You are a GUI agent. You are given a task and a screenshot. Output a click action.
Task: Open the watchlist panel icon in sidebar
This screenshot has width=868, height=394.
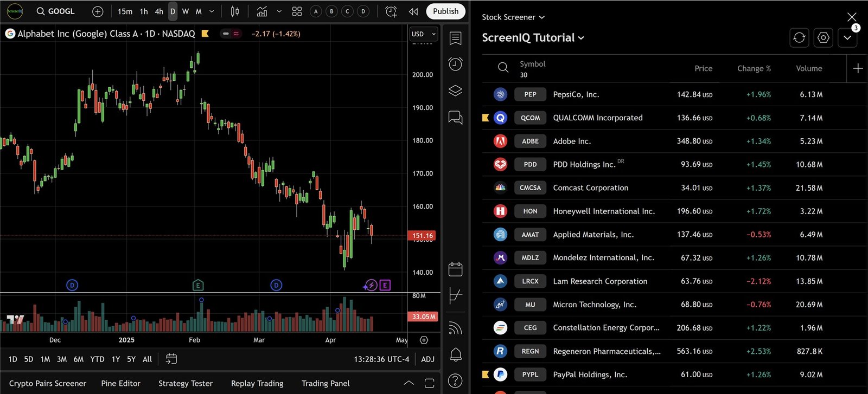[456, 38]
